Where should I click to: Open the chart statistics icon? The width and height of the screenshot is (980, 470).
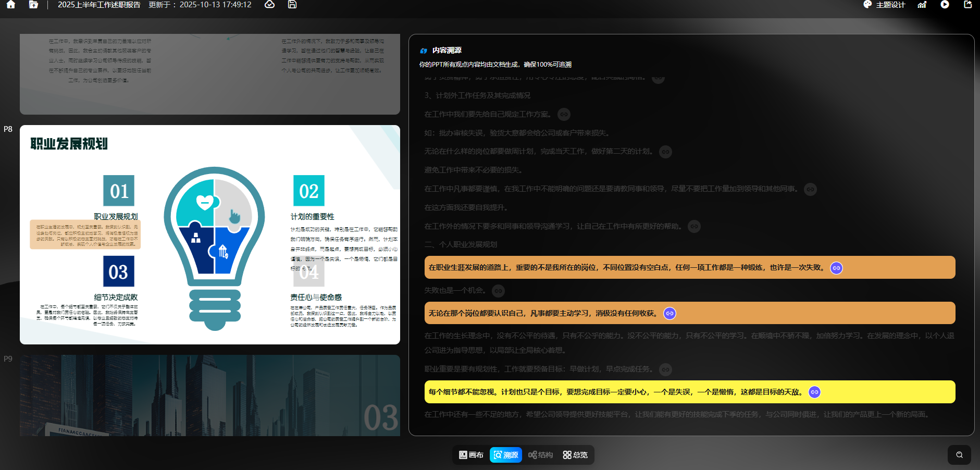pos(922,5)
